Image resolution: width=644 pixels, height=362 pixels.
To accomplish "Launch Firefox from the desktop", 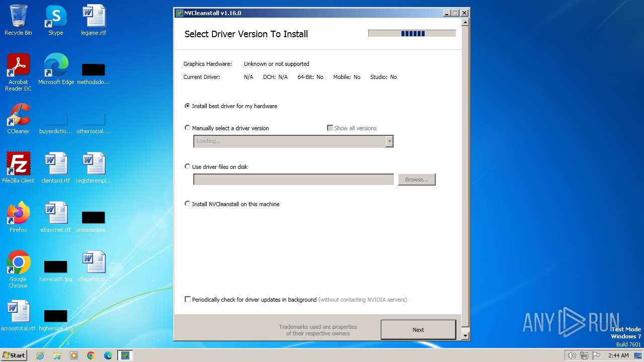I will (18, 217).
